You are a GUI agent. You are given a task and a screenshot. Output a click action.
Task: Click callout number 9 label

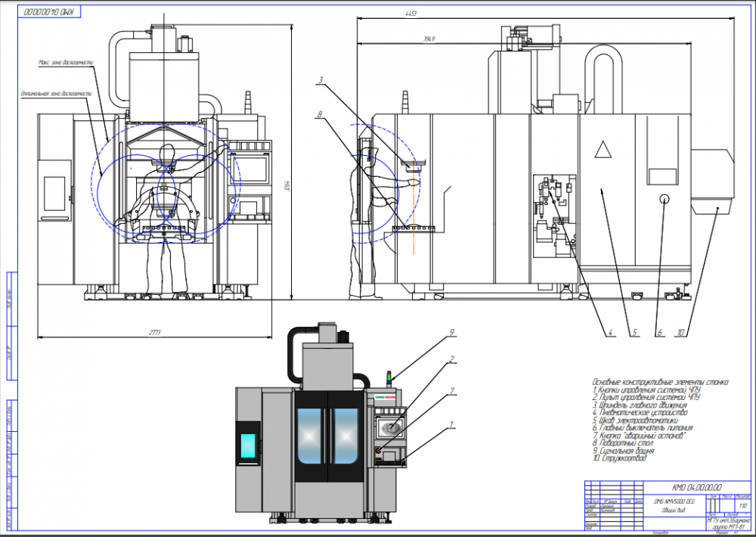pos(451,333)
